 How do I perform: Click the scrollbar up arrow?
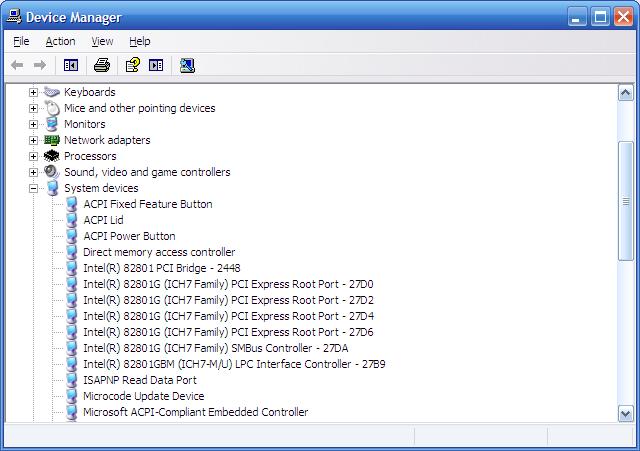[626, 93]
